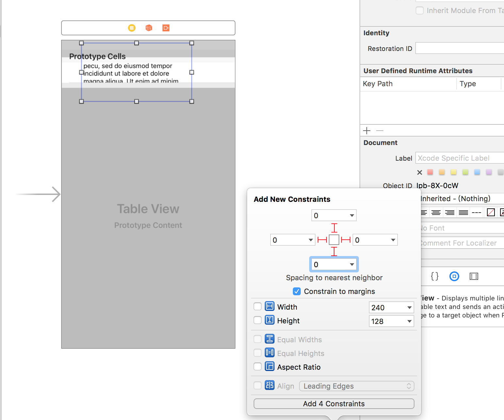Click the minus icon under runtime attributes
The width and height of the screenshot is (504, 420).
pyautogui.click(x=379, y=130)
